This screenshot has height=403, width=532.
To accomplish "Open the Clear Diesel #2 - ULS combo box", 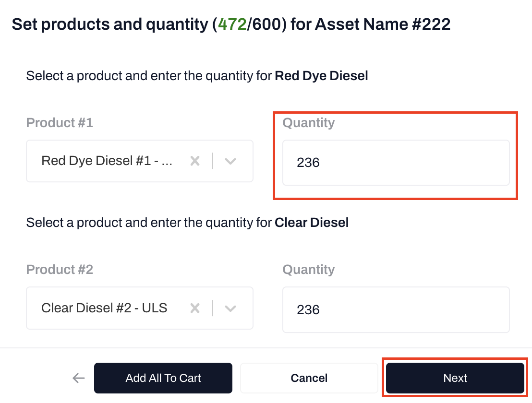I will (x=105, y=308).
